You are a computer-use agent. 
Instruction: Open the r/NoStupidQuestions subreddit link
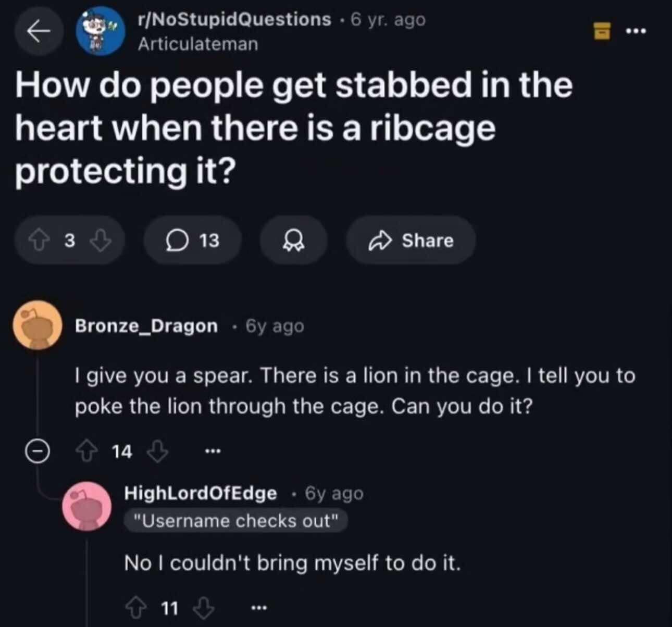(234, 20)
